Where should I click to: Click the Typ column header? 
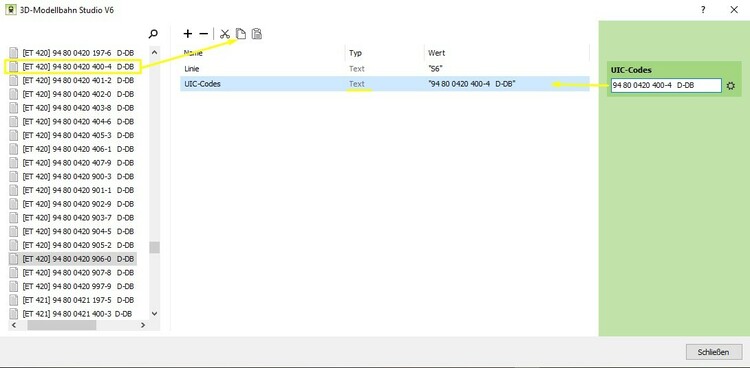[355, 53]
